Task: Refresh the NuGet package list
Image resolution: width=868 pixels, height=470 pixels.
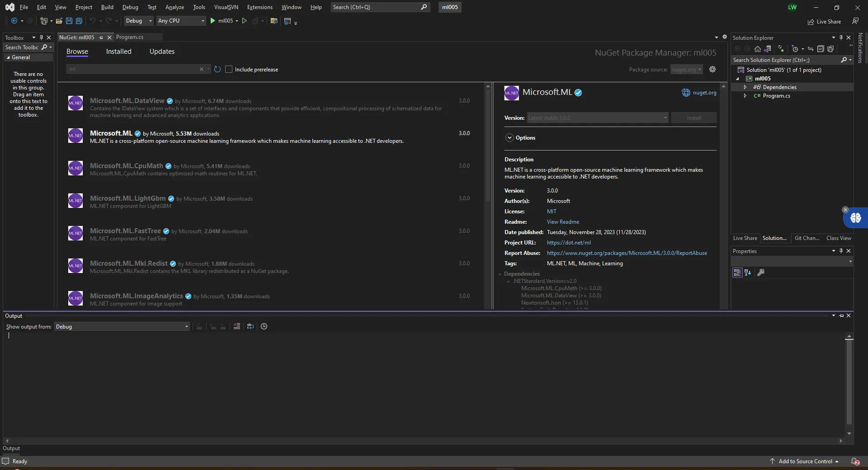Action: tap(217, 69)
